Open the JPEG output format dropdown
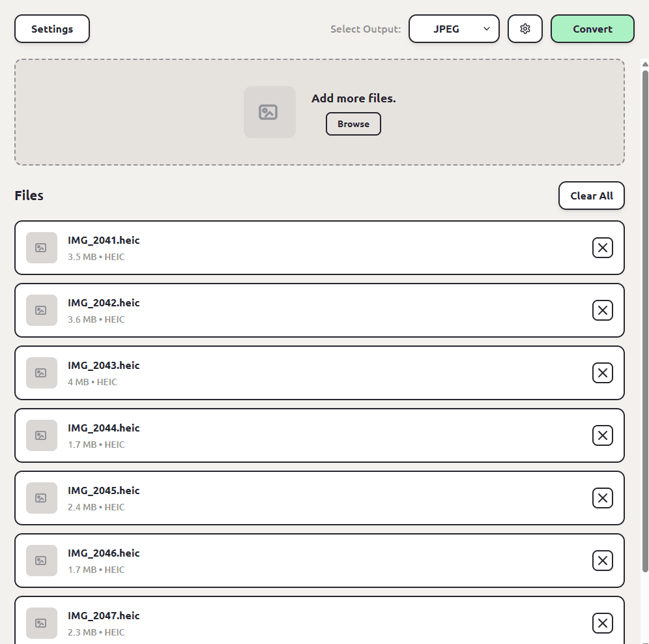The height and width of the screenshot is (644, 649). (454, 29)
